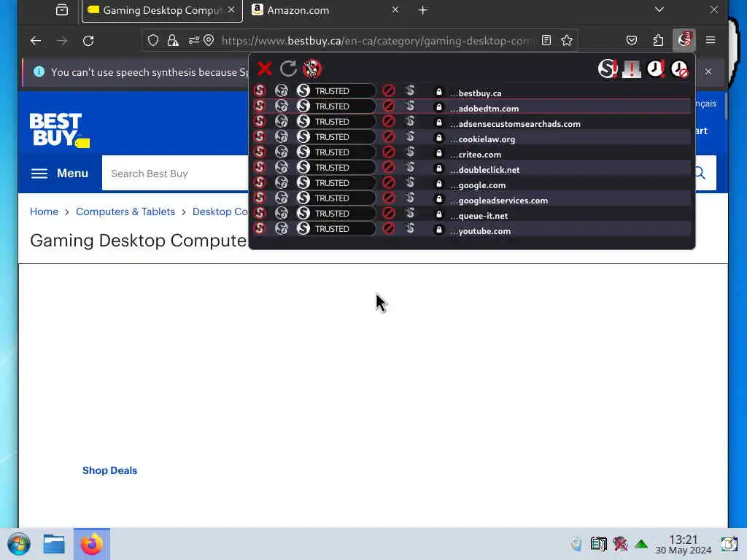Viewport: 747px width, 560px height.
Task: Set googleadservices.com to Default preset
Action: [260, 198]
